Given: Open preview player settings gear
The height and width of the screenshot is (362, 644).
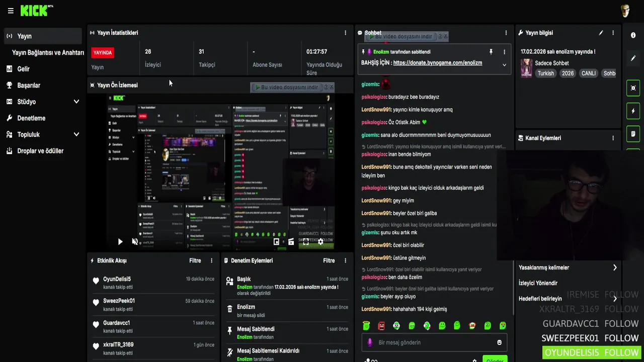Looking at the screenshot, I should coord(320,242).
